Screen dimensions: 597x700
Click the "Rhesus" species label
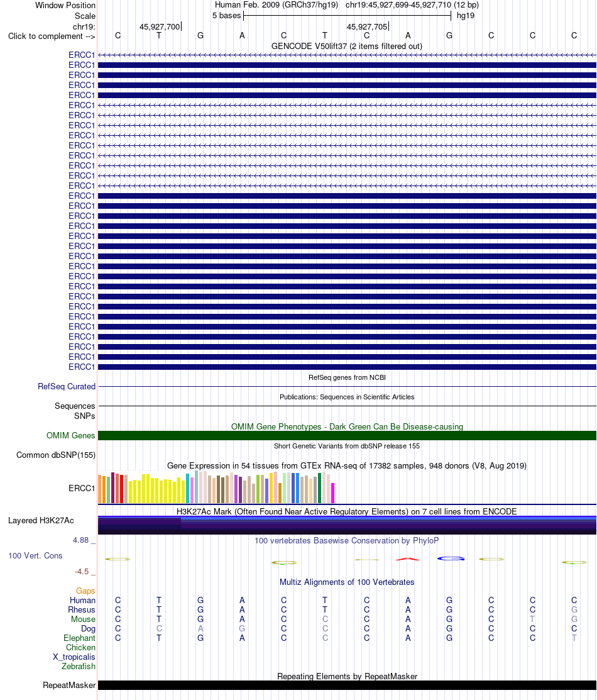82,610
